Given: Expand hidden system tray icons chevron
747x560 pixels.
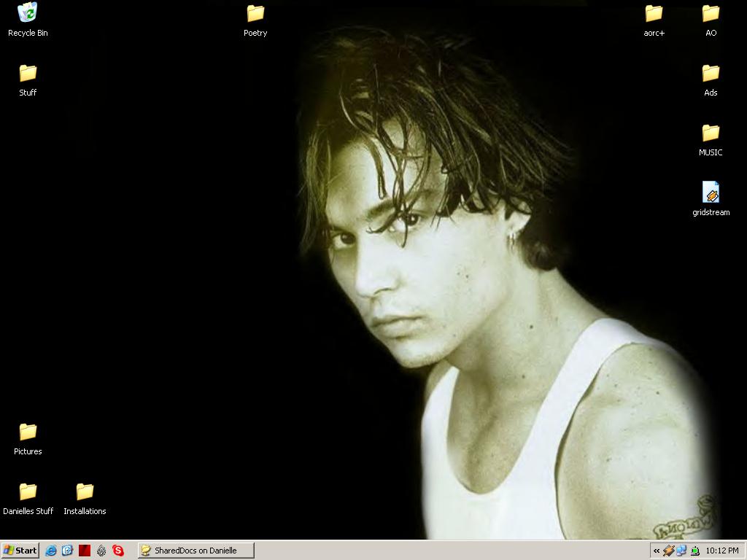Looking at the screenshot, I should tap(657, 551).
